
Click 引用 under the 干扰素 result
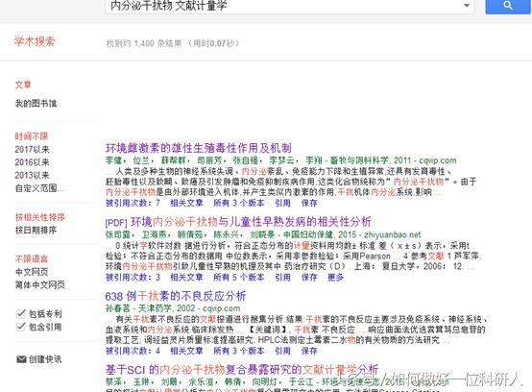282,351
